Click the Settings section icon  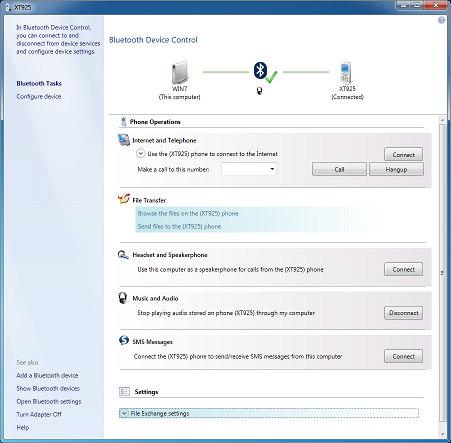pos(124,391)
